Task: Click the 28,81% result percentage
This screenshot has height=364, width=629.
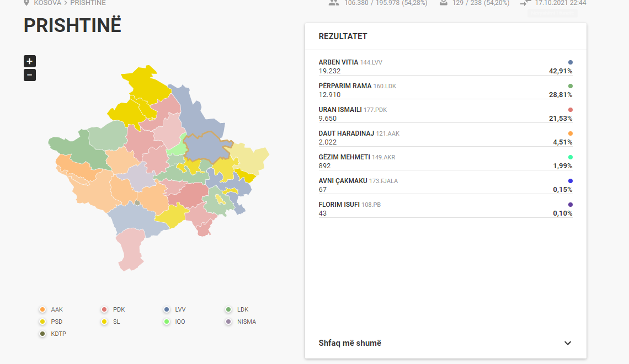Action: (x=561, y=95)
